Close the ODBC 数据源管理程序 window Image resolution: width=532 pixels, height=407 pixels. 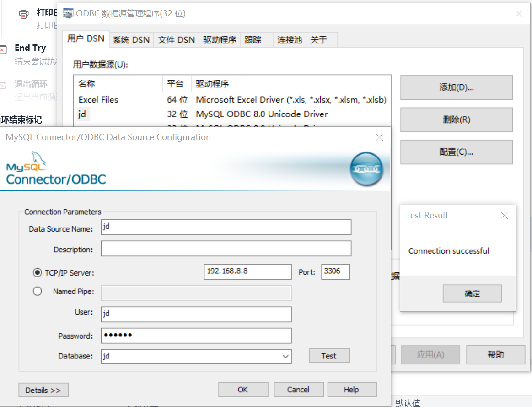click(519, 14)
